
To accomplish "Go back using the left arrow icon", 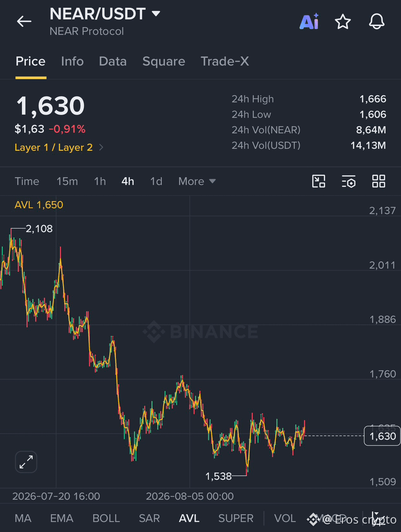I will tap(24, 21).
